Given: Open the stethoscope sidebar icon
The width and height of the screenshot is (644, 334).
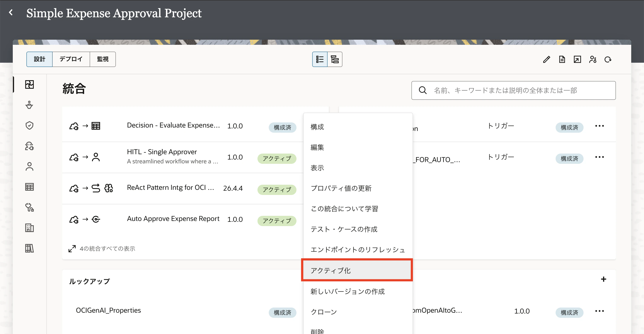Looking at the screenshot, I should (x=30, y=207).
